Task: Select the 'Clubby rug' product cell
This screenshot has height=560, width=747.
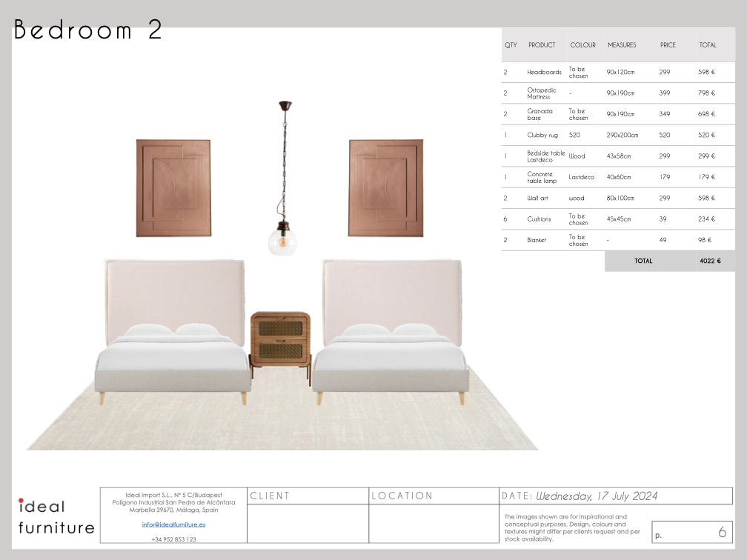Action: [542, 136]
